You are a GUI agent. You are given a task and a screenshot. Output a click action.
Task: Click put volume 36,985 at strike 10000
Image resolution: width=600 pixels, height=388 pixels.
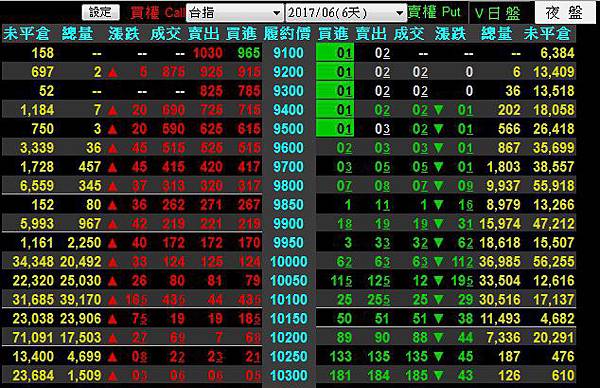point(500,262)
